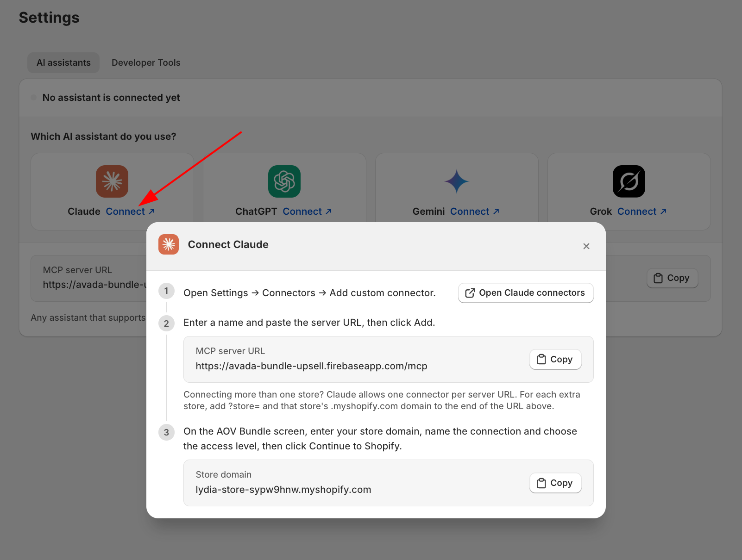Click the 'Open Settings → Connectors' instruction text
Screen dimensions: 742x560
309,293
